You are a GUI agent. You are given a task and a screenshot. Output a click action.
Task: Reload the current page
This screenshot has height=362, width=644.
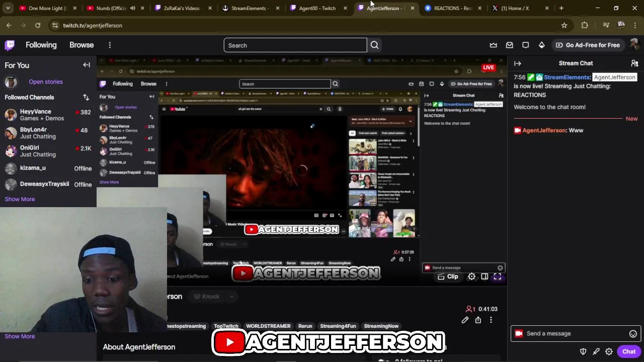[38, 25]
